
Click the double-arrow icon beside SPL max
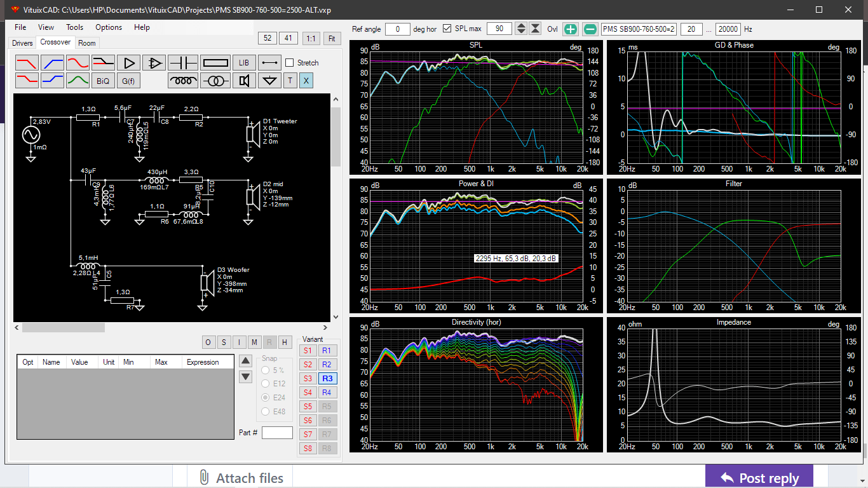click(x=535, y=29)
